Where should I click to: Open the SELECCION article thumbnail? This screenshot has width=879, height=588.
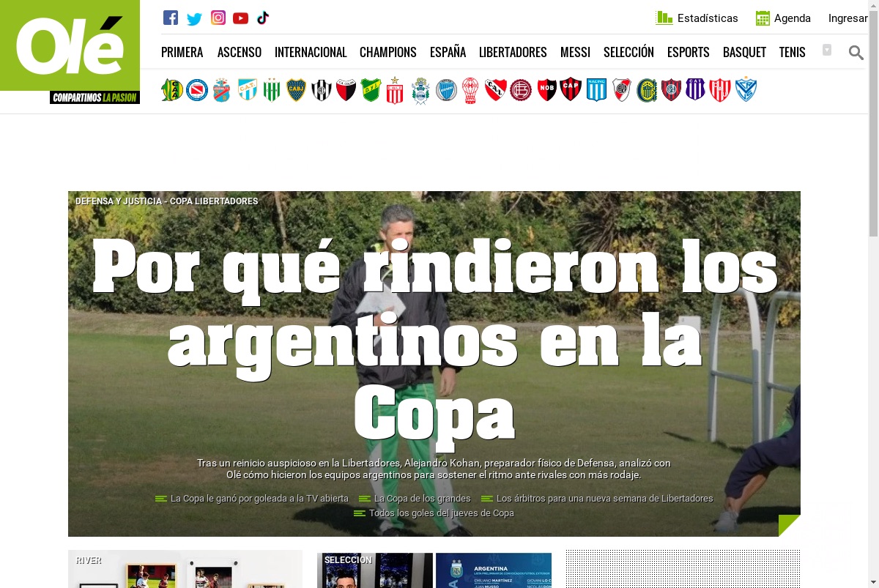click(434, 570)
